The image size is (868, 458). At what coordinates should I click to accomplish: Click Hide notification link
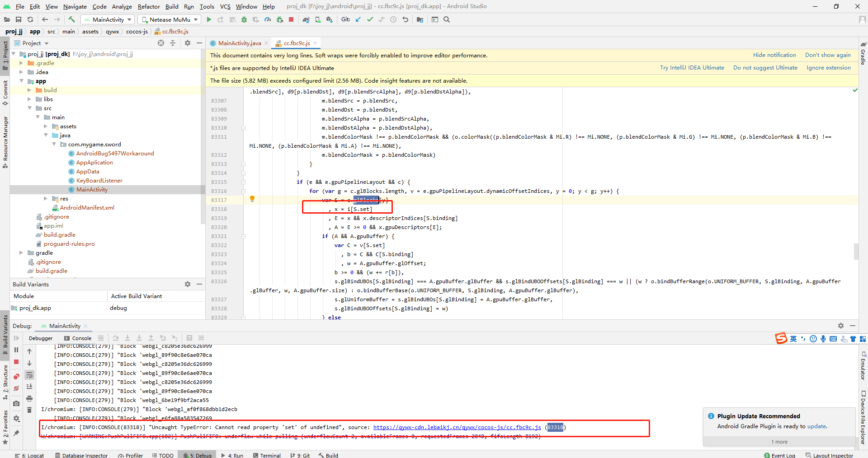click(774, 55)
